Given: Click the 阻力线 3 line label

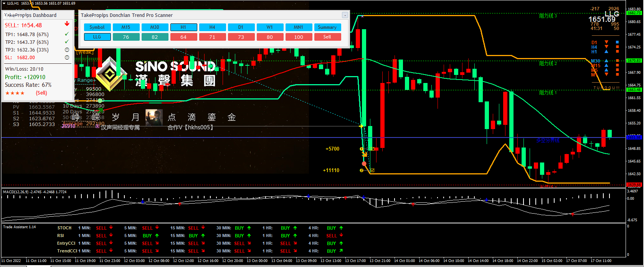Looking at the screenshot, I should (548, 16).
